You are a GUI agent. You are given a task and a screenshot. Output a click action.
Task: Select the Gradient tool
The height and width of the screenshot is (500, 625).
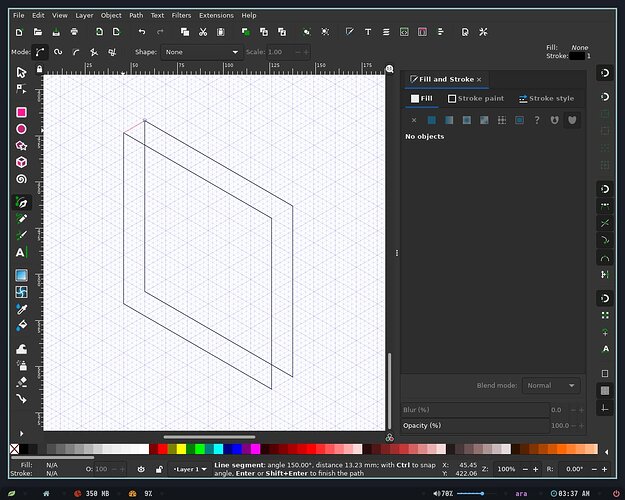(22, 275)
